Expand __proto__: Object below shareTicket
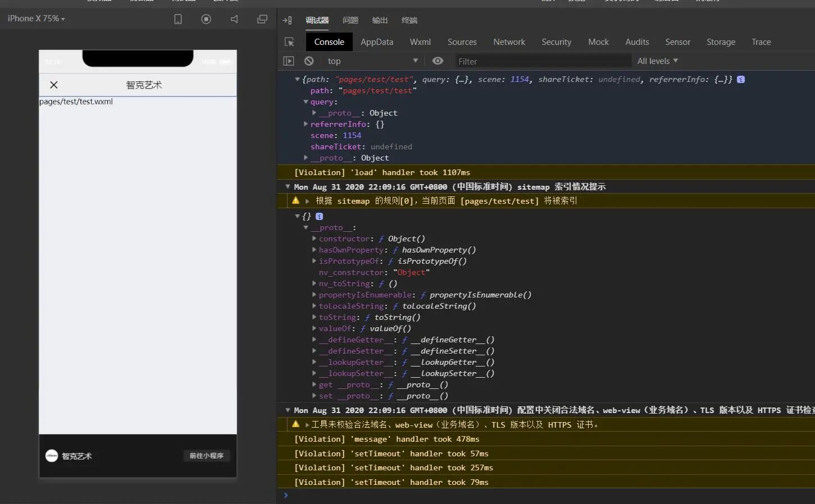 pos(306,158)
